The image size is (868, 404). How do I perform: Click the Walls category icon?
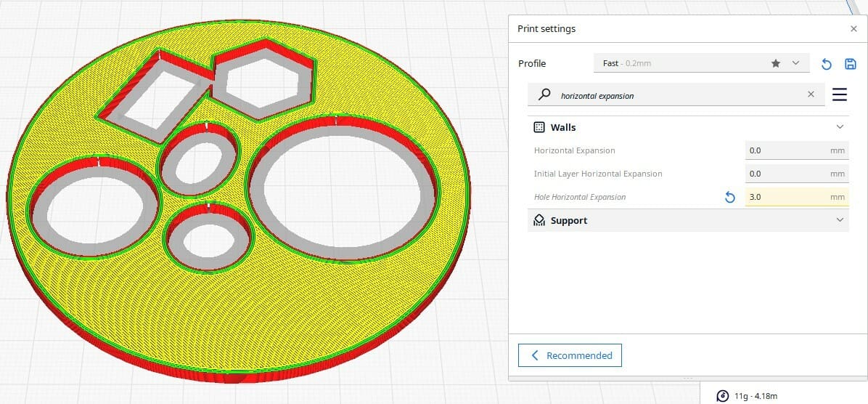coord(539,127)
